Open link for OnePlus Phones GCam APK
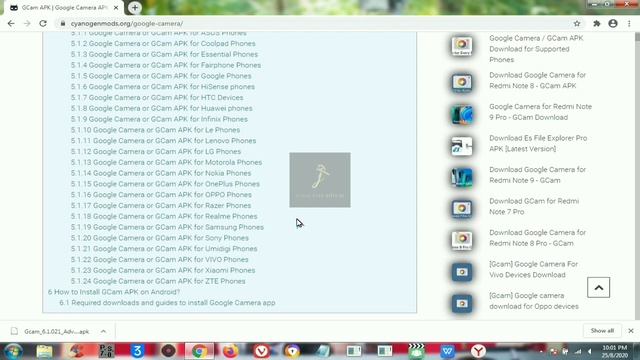The height and width of the screenshot is (360, 640). pos(165,184)
